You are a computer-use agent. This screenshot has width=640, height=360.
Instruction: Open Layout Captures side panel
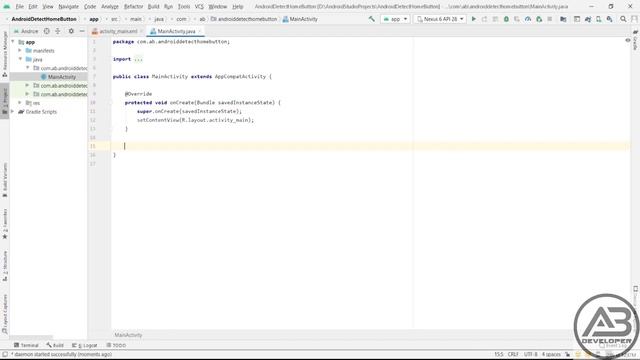pos(5,313)
